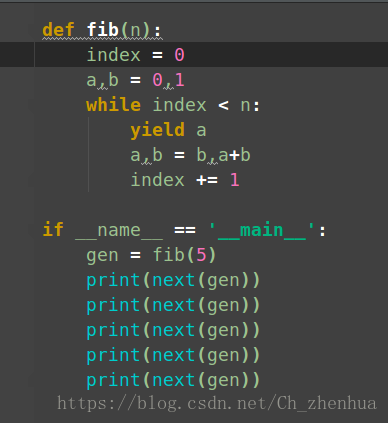Click the '__name__' variable

[119, 231]
